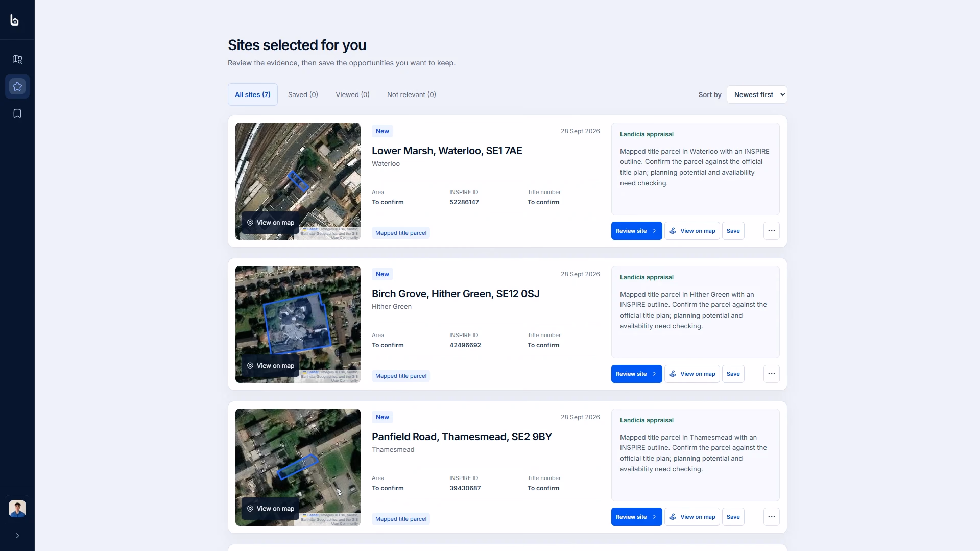Click Mapped title parcel tag on Birch Grove
Screen dimensions: 980x551
coord(401,376)
